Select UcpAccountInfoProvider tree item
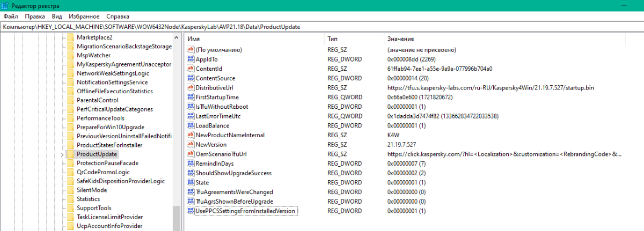Viewport: 644px width, 231px height. pos(109,226)
